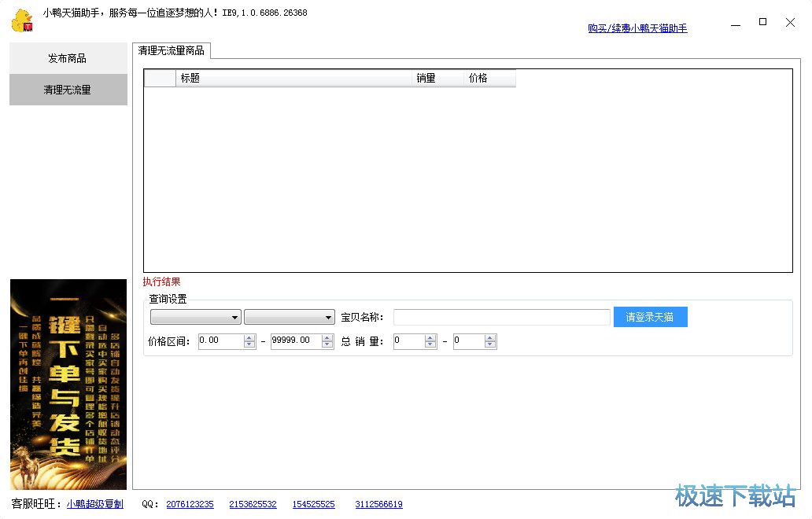The image size is (812, 519).
Task: Select the 清理无流量 sidebar item
Action: [68, 90]
